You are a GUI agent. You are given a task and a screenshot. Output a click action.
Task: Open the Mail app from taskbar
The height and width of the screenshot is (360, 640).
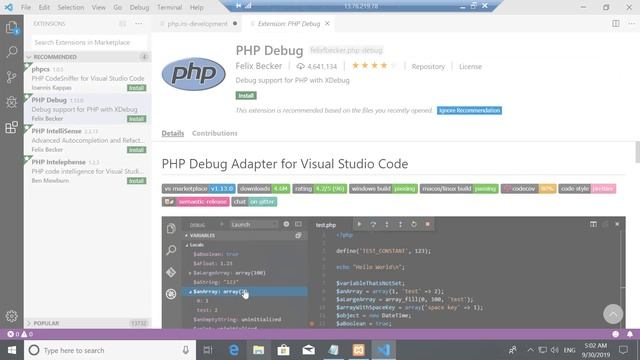[x=309, y=350]
